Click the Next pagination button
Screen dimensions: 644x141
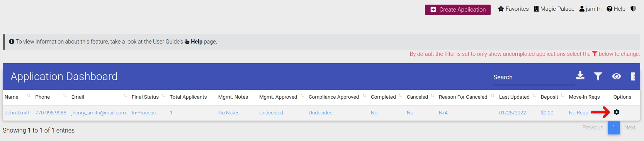click(x=630, y=128)
